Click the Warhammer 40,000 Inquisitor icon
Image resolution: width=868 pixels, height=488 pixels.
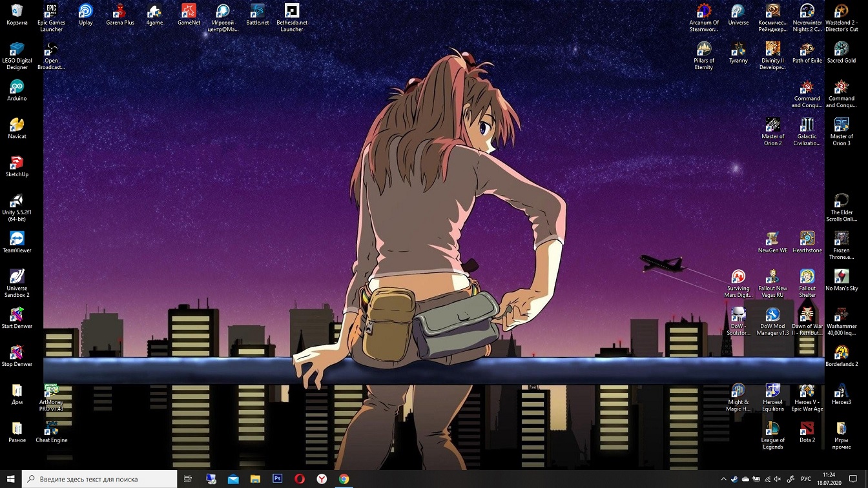(x=842, y=321)
